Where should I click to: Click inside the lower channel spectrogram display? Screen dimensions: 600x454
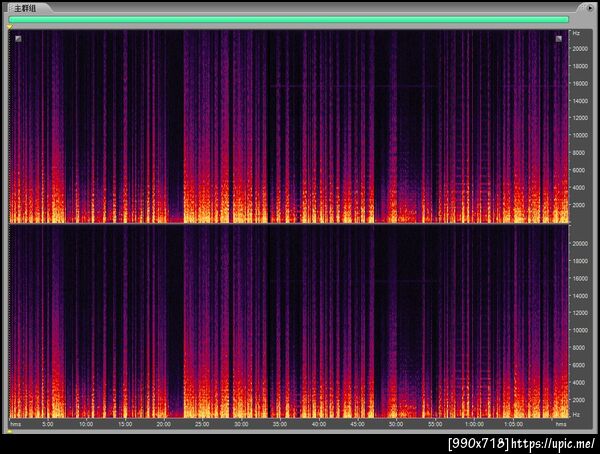pyautogui.click(x=289, y=321)
